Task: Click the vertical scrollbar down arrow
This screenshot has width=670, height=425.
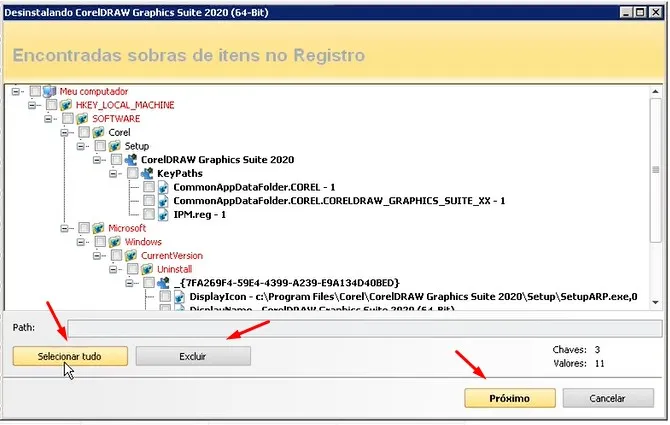Action: 655,300
